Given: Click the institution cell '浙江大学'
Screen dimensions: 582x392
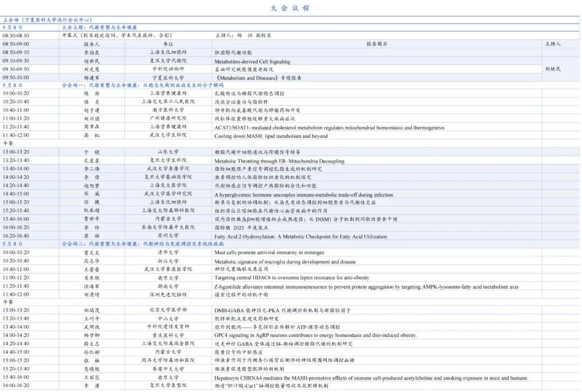Looking at the screenshot, I should tap(168, 261).
